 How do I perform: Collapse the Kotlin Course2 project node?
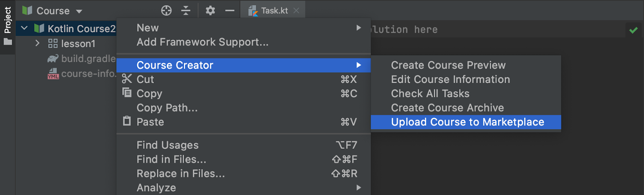tap(25, 28)
